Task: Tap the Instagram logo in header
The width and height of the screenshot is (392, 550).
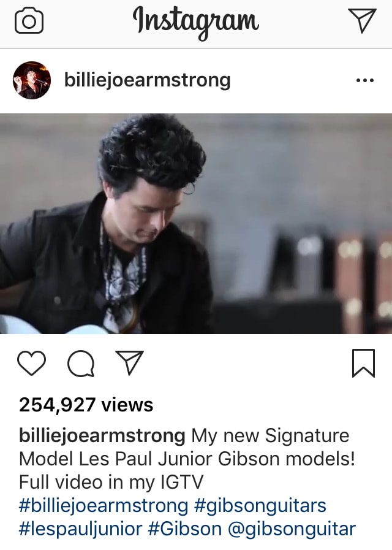Action: (x=196, y=22)
